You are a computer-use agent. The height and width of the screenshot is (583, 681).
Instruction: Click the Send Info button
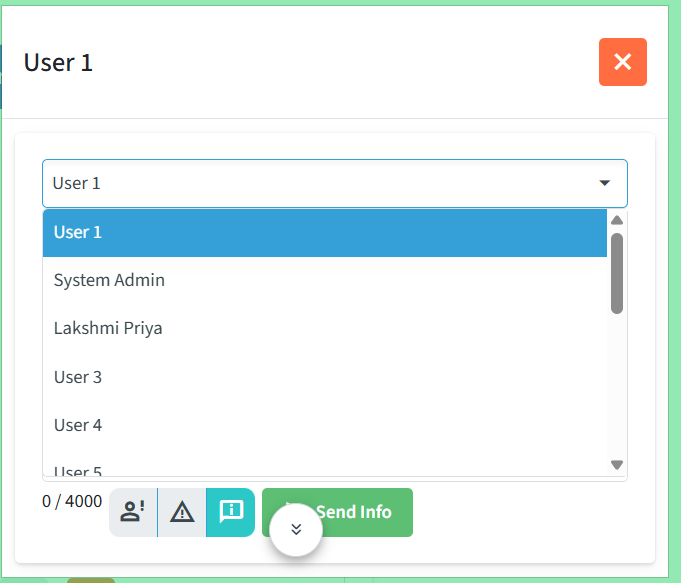pos(337,512)
